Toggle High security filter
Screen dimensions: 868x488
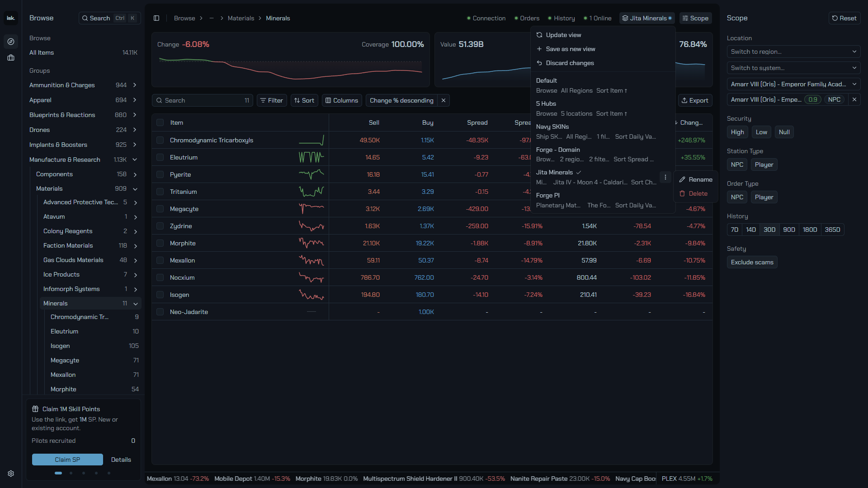737,132
